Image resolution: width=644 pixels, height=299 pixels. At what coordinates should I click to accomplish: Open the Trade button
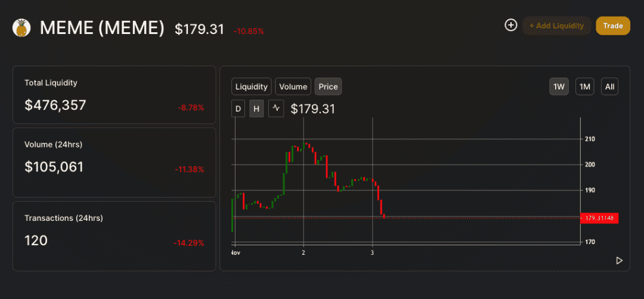coord(613,26)
